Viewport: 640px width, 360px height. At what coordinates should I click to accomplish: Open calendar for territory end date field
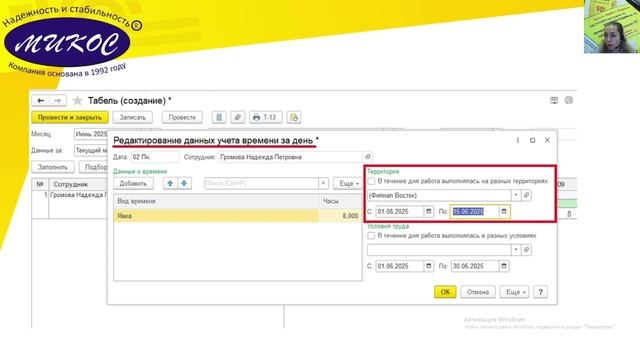click(504, 211)
